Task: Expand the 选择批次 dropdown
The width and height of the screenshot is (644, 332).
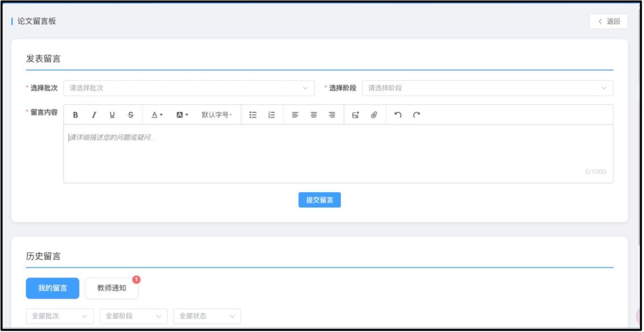Action: 189,88
